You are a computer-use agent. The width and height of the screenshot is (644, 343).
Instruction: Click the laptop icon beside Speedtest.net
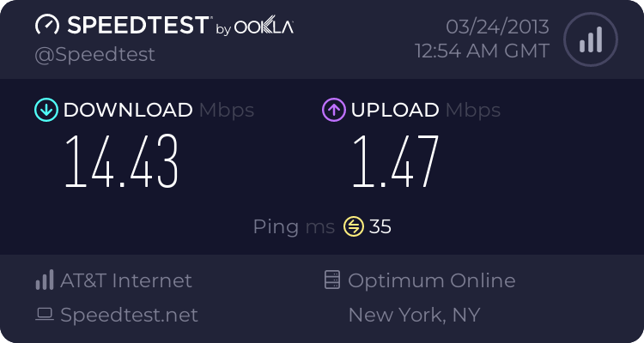click(x=45, y=315)
